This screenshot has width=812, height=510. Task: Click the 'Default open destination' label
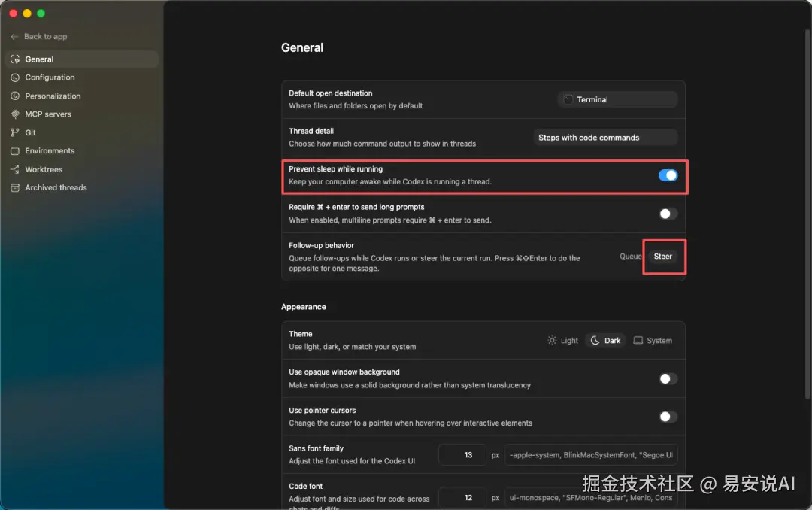pyautogui.click(x=330, y=93)
